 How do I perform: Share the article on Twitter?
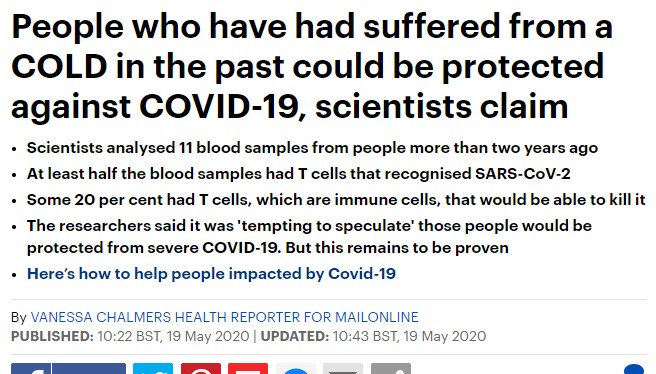coord(153,369)
